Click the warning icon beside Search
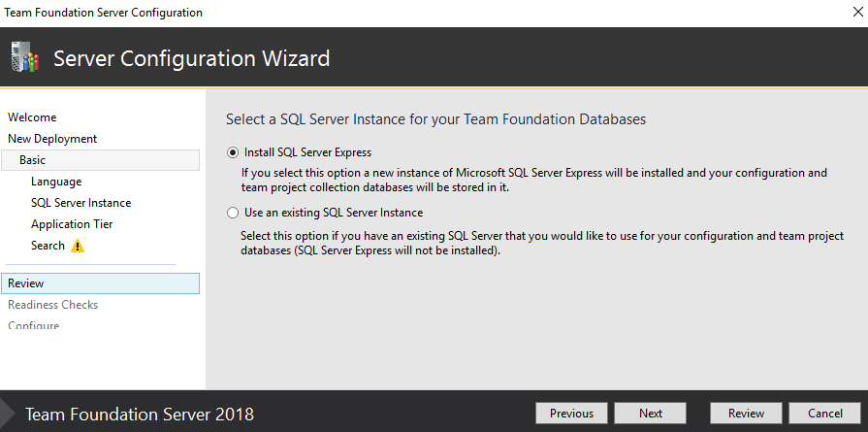The image size is (868, 432). coord(78,246)
